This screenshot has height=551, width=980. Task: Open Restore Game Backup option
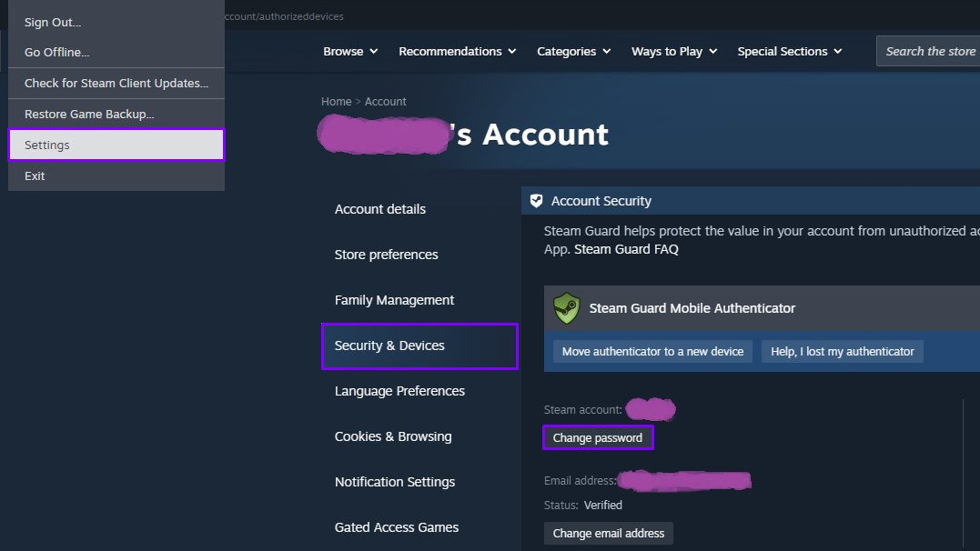(89, 115)
